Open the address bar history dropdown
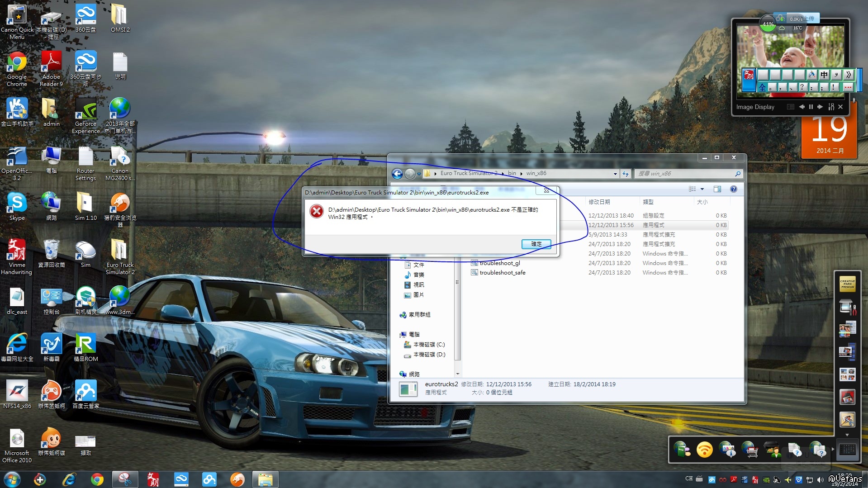868x488 pixels. [x=615, y=174]
